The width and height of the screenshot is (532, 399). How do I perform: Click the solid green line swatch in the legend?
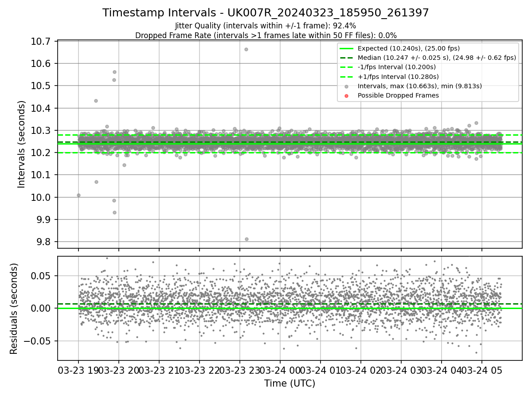click(347, 48)
